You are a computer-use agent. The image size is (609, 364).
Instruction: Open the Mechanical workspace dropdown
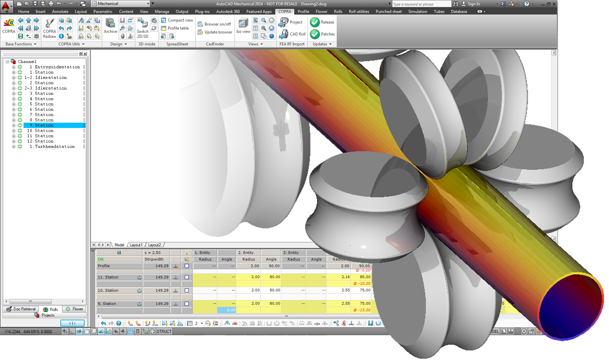point(148,4)
